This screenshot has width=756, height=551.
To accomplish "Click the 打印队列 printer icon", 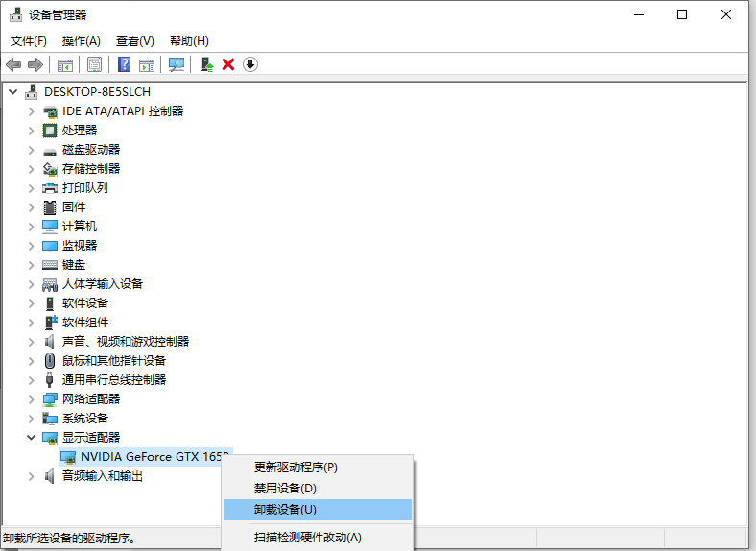I will [x=50, y=188].
